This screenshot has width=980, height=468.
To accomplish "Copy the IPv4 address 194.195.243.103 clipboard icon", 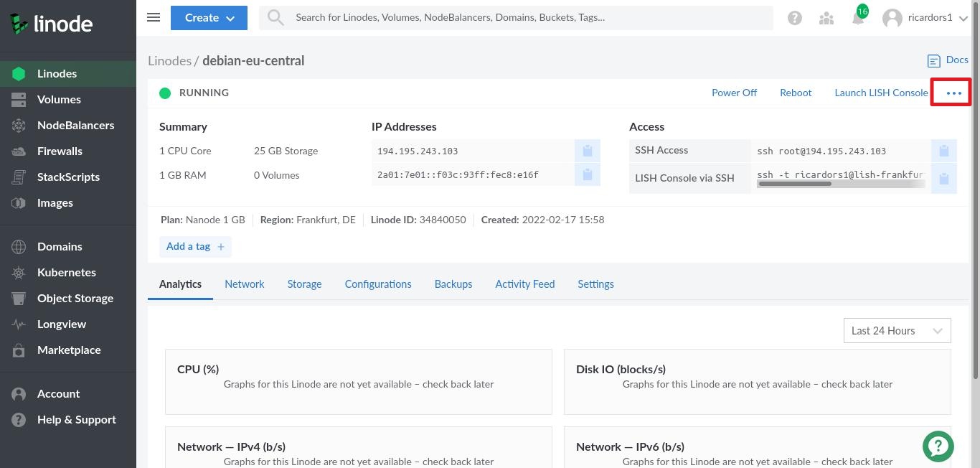I will point(588,151).
